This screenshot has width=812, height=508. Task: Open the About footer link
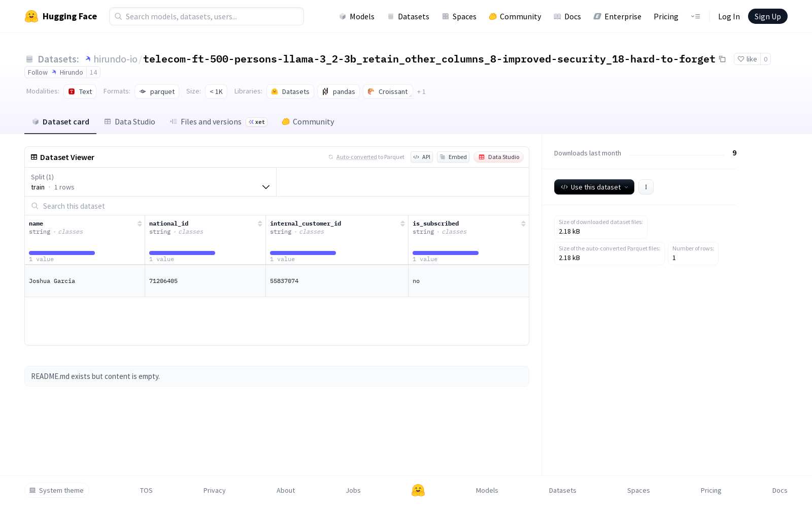[x=286, y=490]
